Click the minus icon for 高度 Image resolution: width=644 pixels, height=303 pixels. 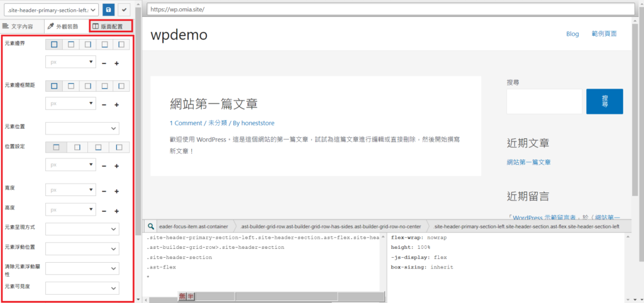click(104, 211)
